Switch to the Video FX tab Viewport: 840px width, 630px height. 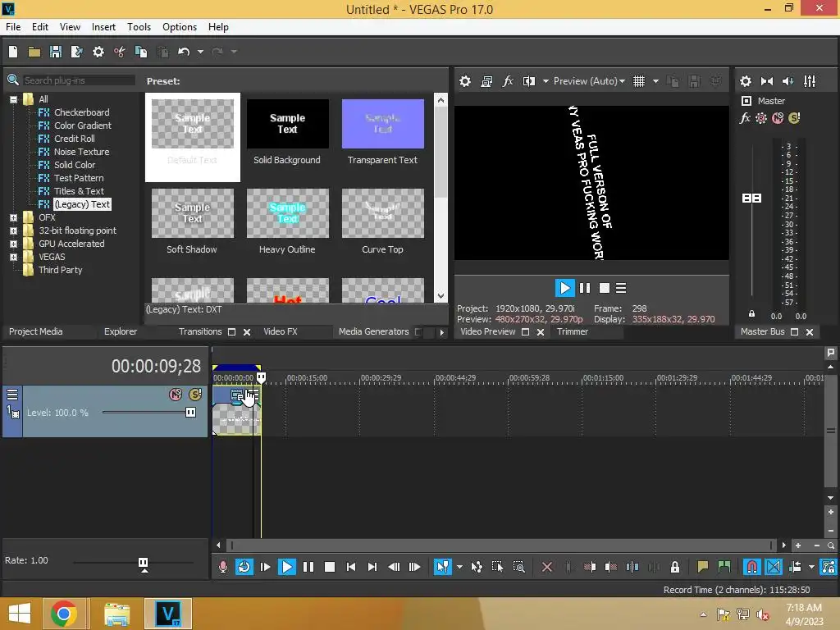(281, 331)
